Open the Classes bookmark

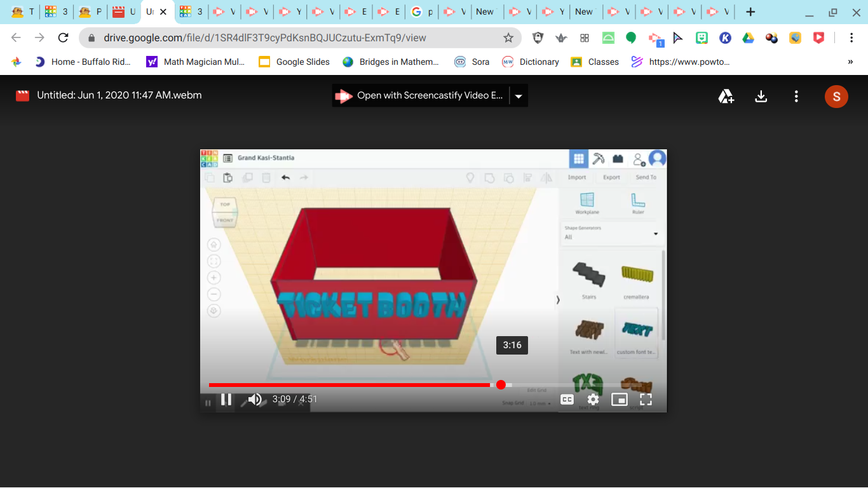tap(595, 62)
